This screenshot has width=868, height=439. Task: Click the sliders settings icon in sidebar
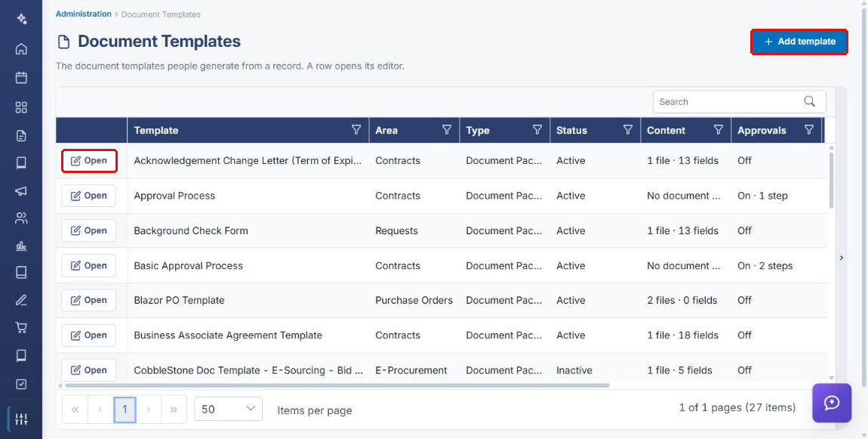click(21, 419)
